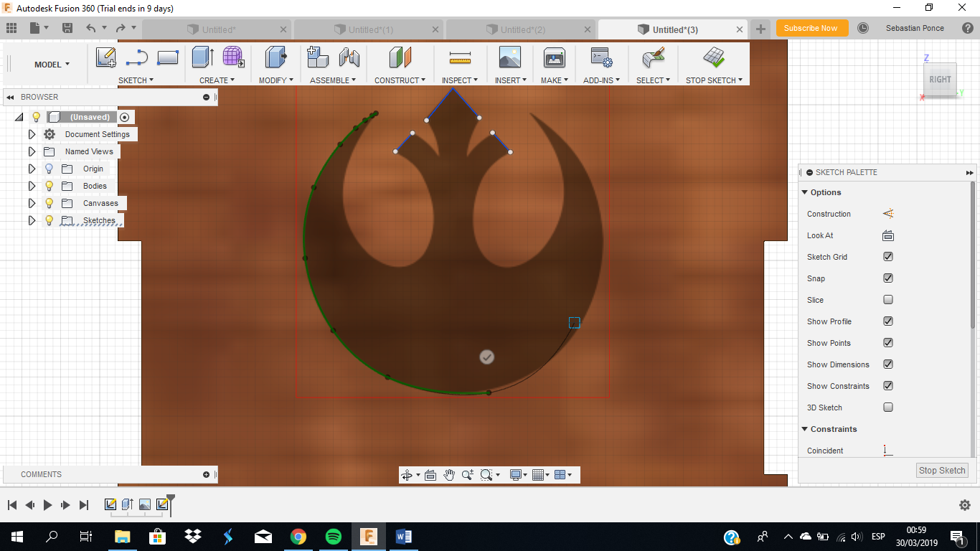Open the Grid and Snaps dropdown
Image resolution: width=980 pixels, height=551 pixels.
[541, 475]
